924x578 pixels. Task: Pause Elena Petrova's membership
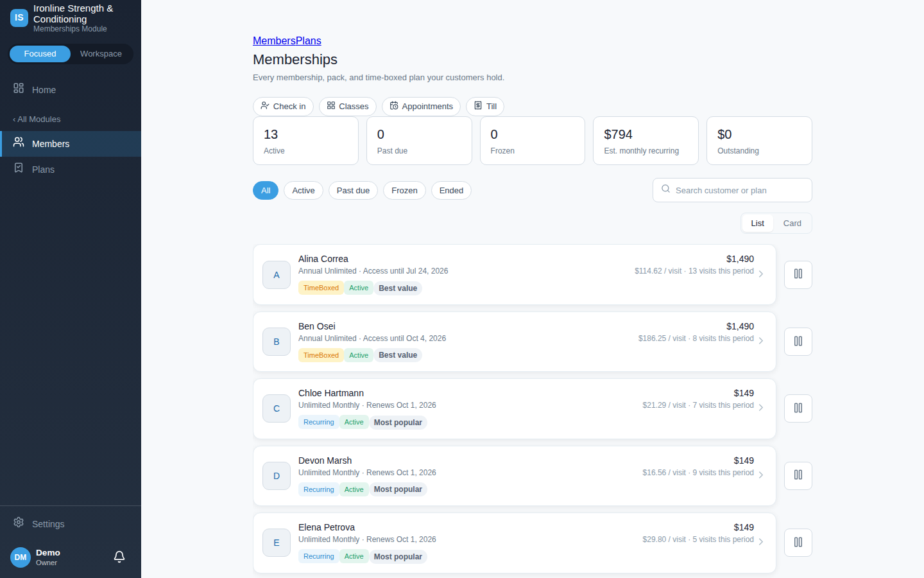(x=798, y=543)
